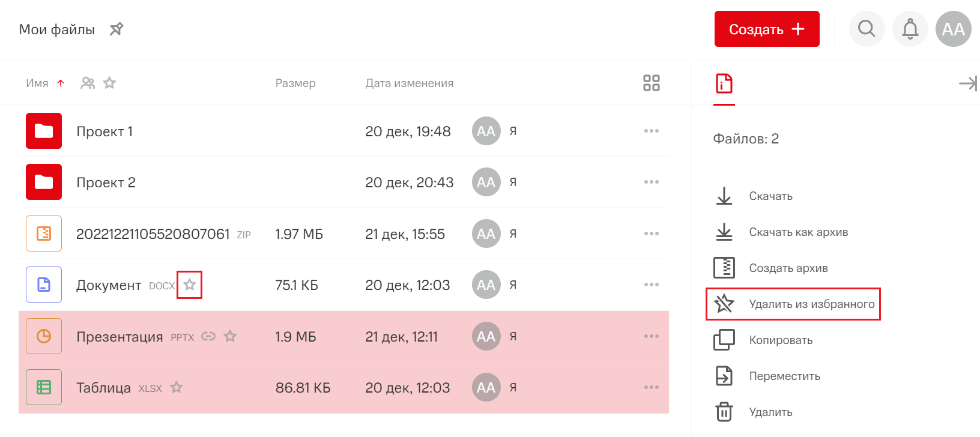Viewport: 980px width, 437px height.
Task: Sort the list by Имя column
Action: (x=37, y=83)
